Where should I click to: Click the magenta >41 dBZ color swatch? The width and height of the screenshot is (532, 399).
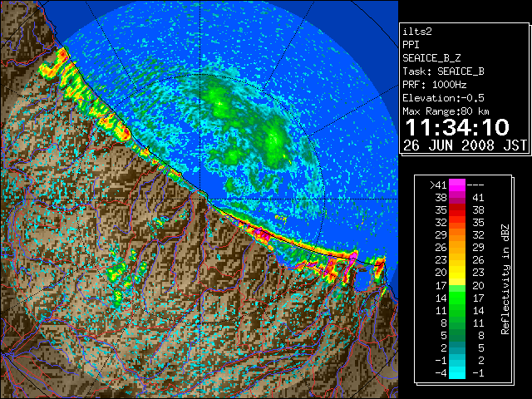457,185
